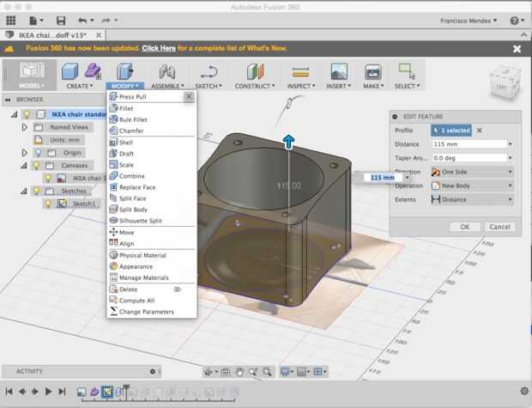Click the blue extrude distance arrow manipulator
Viewport: 532px width, 408px height.
[x=288, y=142]
